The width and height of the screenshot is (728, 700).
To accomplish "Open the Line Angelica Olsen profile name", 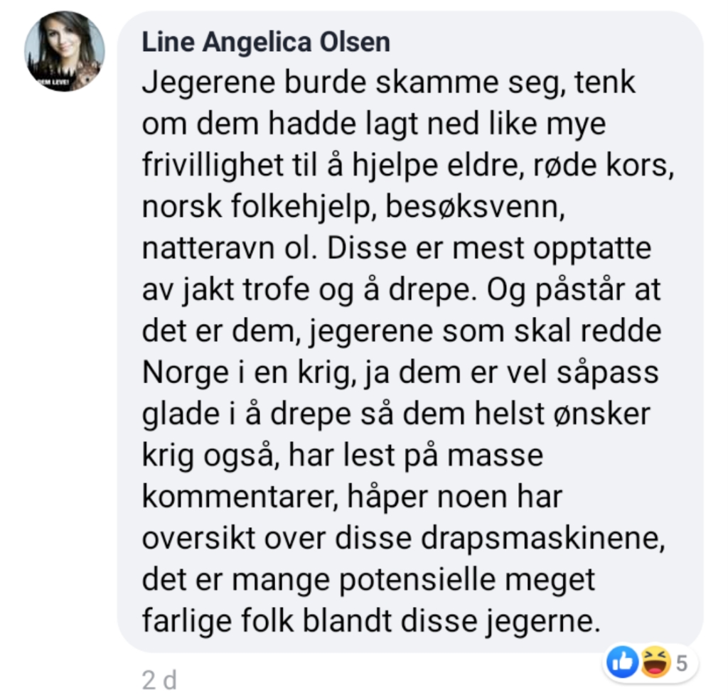I will pos(266,42).
